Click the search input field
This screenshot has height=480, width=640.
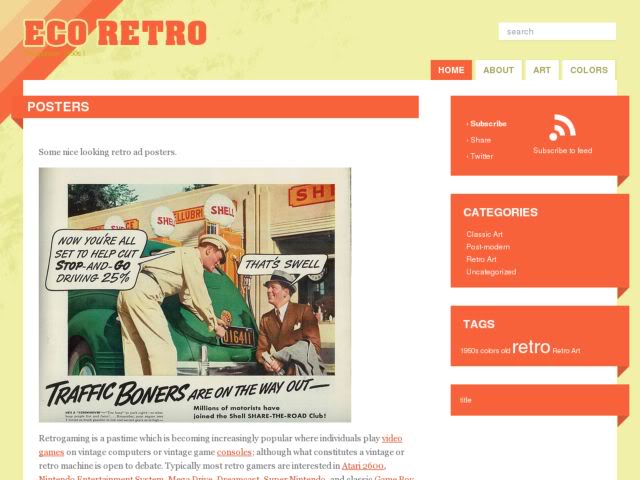(557, 31)
